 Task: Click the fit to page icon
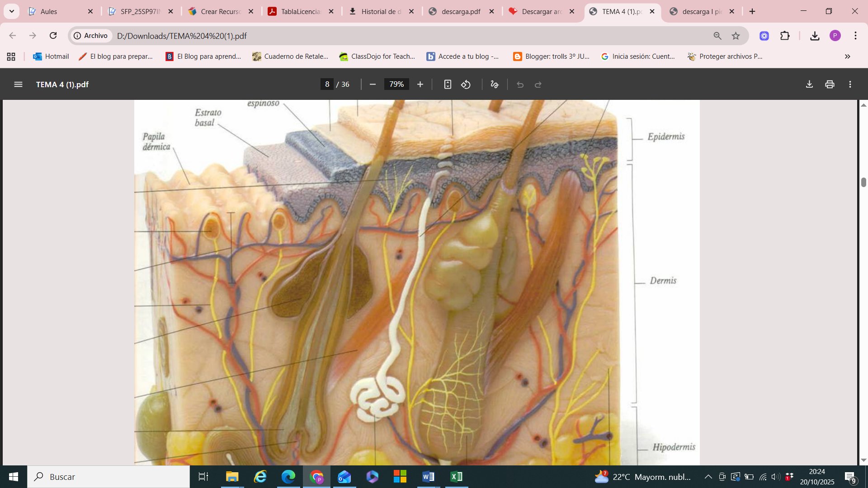(x=448, y=84)
